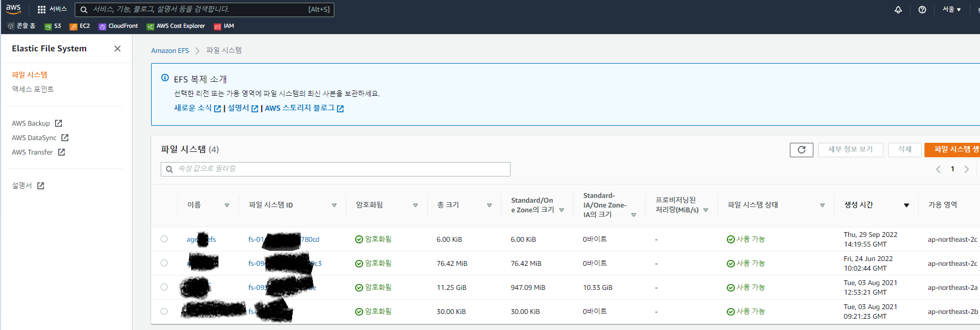Click 암호화됨 check icon in 11.25 GiB row
The image size is (980, 330).
[x=359, y=288]
